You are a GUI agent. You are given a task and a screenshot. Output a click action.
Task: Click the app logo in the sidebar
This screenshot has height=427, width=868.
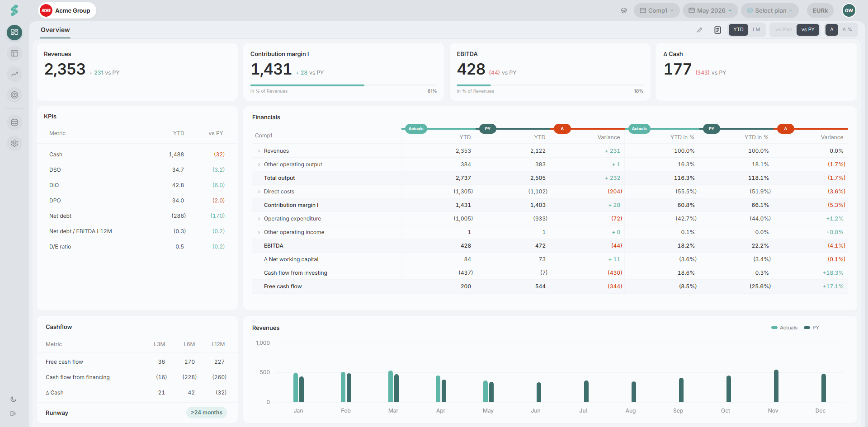[14, 10]
